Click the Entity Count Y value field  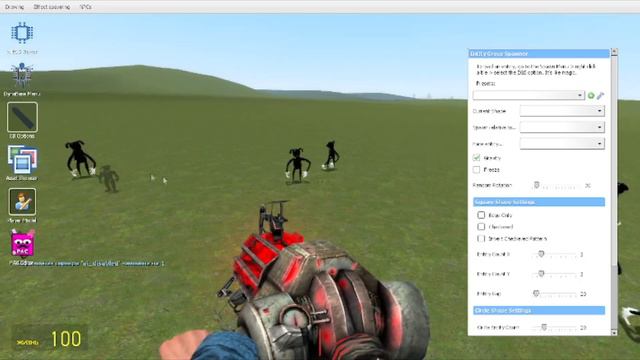click(x=582, y=274)
